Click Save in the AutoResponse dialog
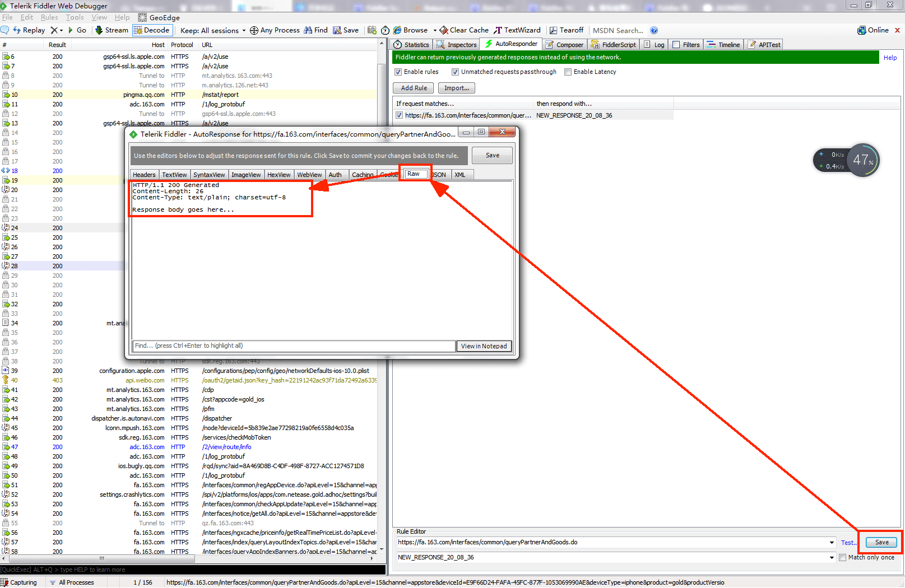Image resolution: width=905 pixels, height=588 pixels. coord(492,155)
